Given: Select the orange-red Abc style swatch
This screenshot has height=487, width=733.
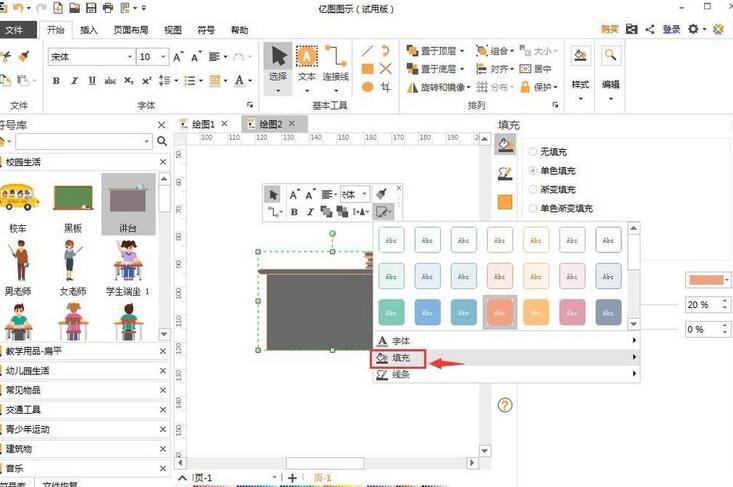Looking at the screenshot, I should [x=498, y=311].
